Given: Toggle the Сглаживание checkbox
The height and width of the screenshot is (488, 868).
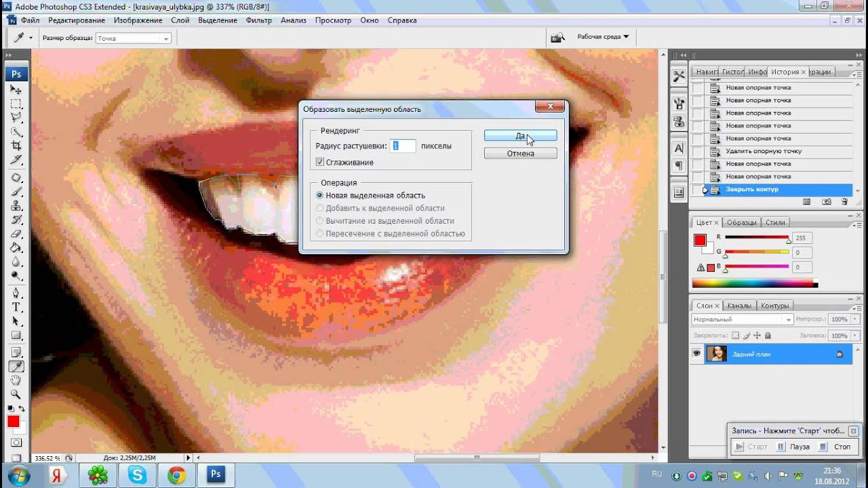Looking at the screenshot, I should point(320,163).
